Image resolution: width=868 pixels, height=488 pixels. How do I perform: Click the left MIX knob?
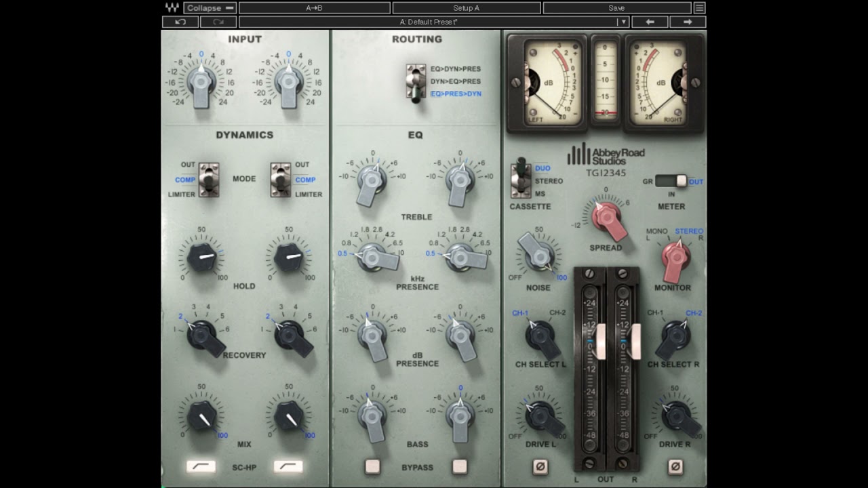click(x=201, y=415)
